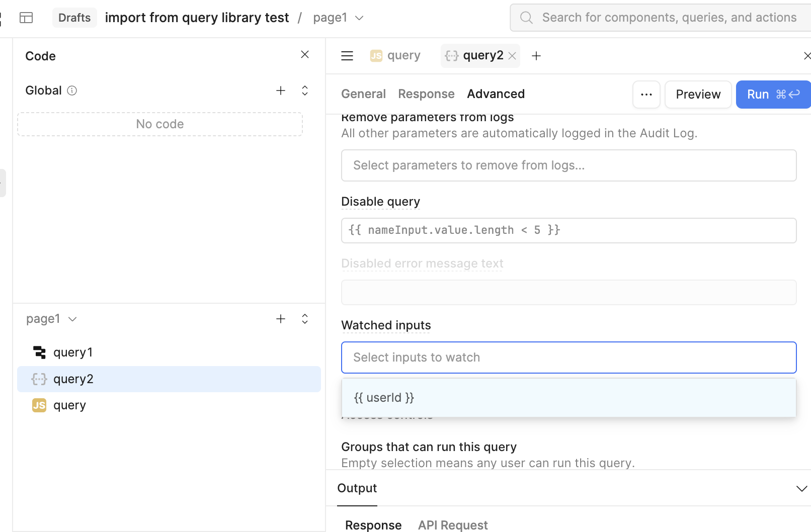811x532 pixels.
Task: Open the Response settings tab
Action: [426, 94]
